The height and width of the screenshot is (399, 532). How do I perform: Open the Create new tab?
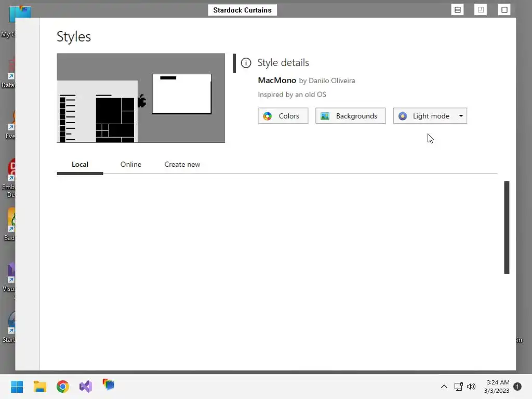(x=182, y=165)
